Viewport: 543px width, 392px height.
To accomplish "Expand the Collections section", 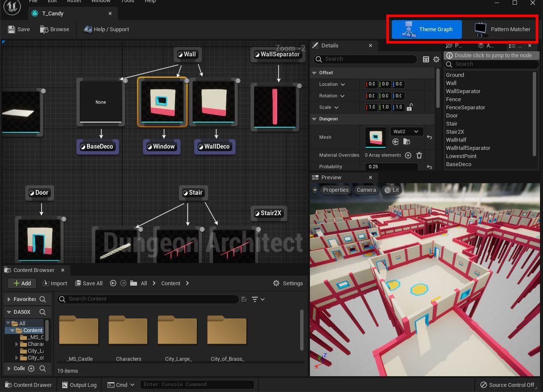I will 9,369.
